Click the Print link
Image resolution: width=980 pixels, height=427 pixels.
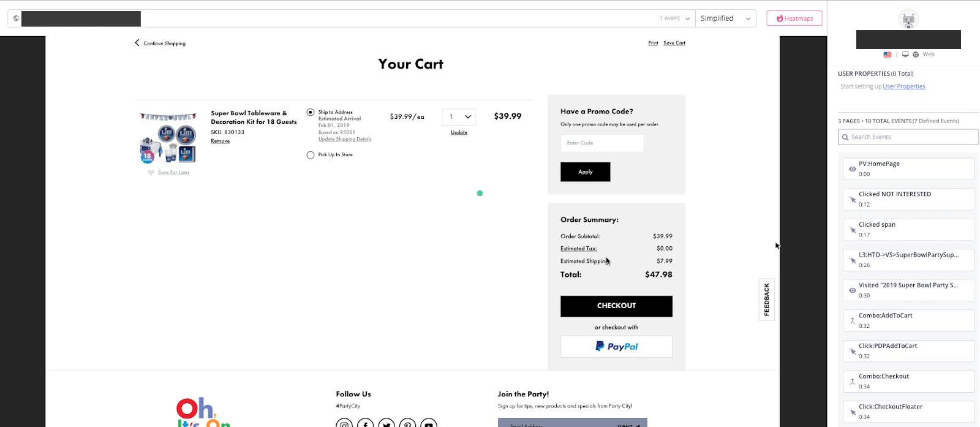click(653, 43)
